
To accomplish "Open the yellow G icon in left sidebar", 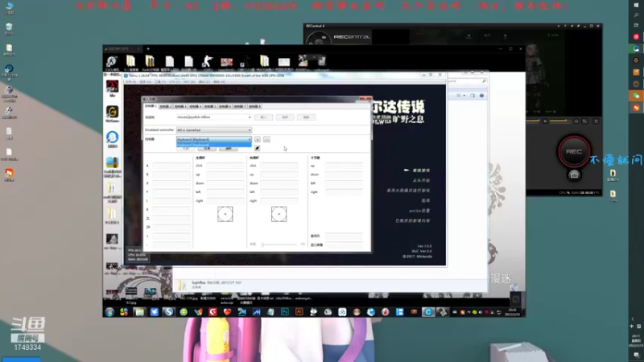I will [112, 112].
